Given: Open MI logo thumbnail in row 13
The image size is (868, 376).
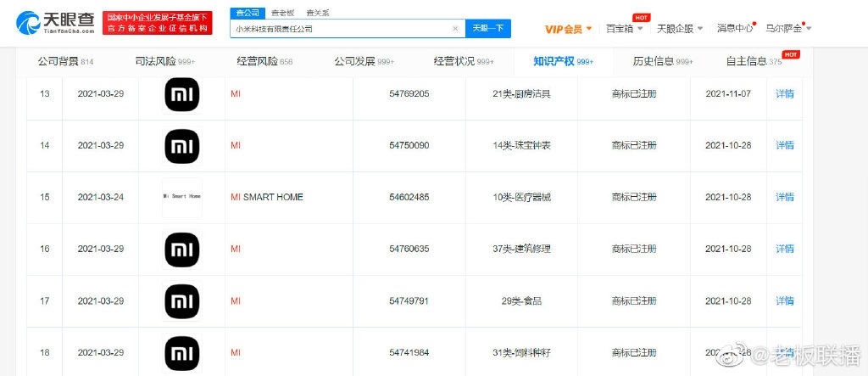Looking at the screenshot, I should click(182, 95).
